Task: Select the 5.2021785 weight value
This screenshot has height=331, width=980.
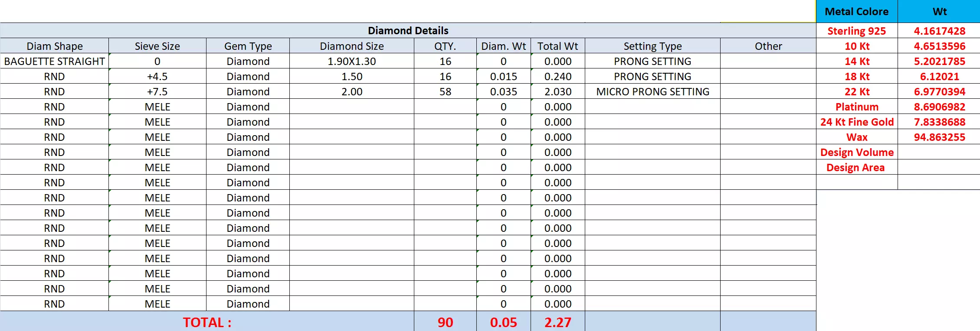Action: pyautogui.click(x=939, y=61)
